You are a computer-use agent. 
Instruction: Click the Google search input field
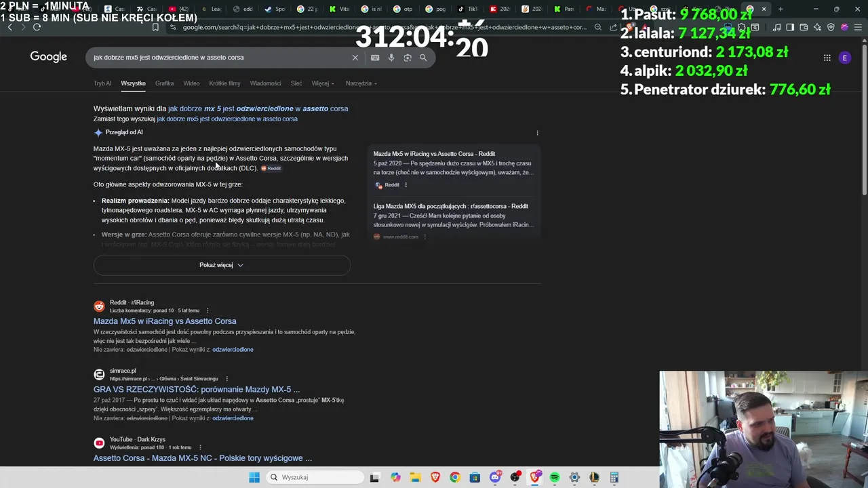(x=220, y=58)
